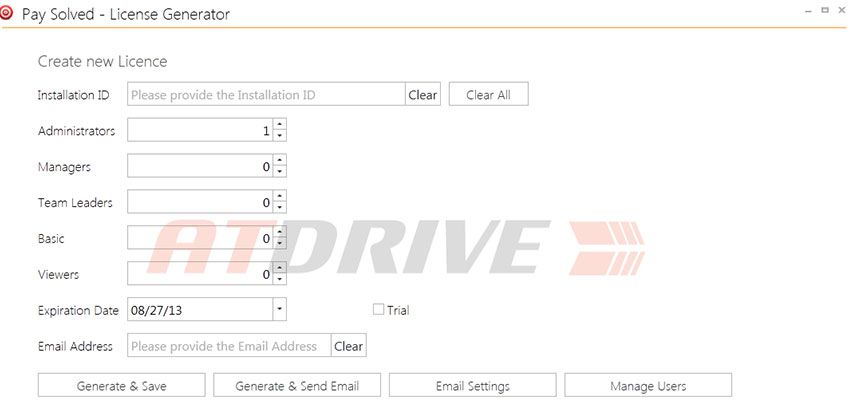Decrease the Basic users count

pyautogui.click(x=280, y=243)
